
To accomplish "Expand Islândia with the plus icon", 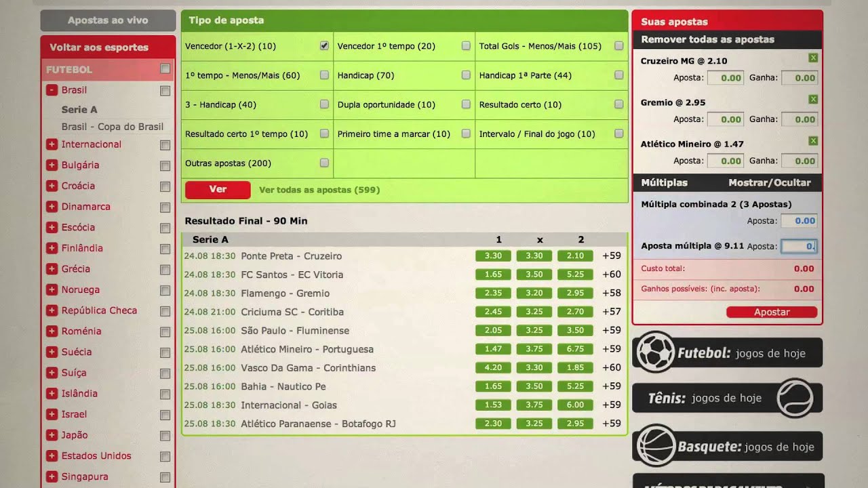I will tap(52, 394).
